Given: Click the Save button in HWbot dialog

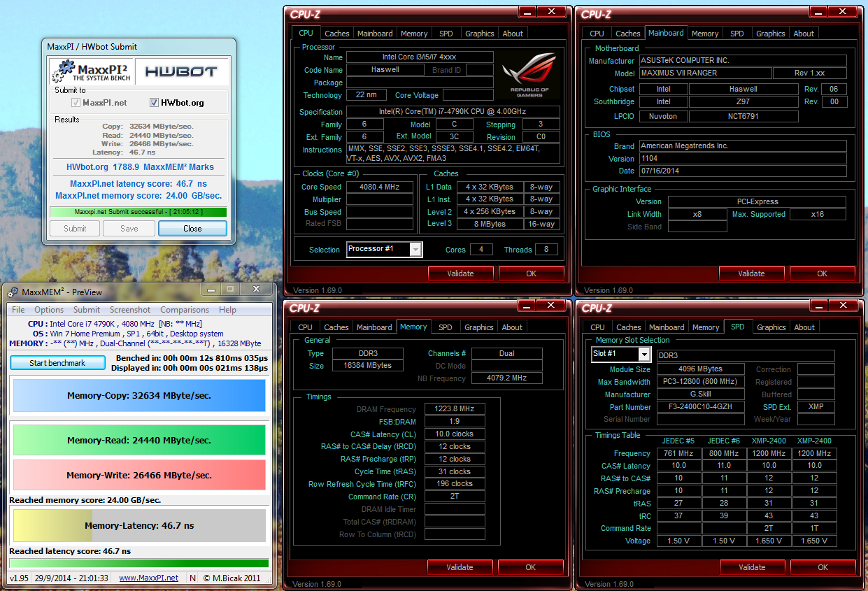Looking at the screenshot, I should (129, 229).
